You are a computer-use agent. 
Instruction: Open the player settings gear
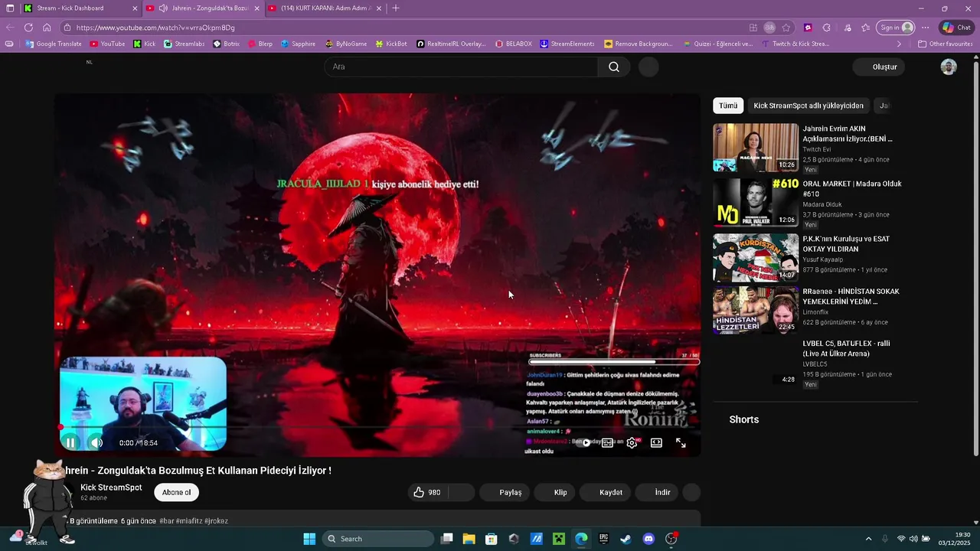632,442
